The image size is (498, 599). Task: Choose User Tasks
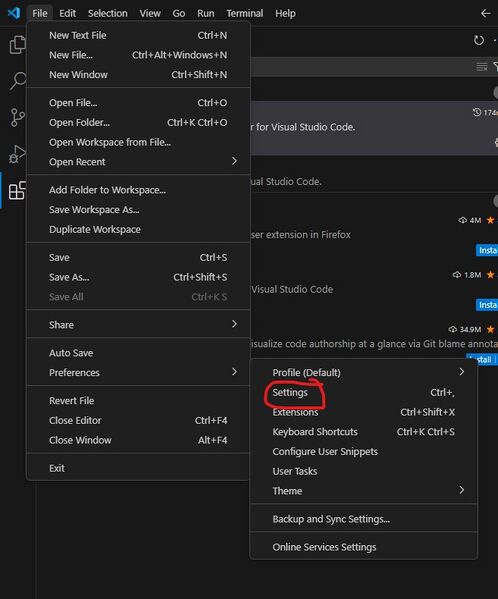[x=364, y=471]
